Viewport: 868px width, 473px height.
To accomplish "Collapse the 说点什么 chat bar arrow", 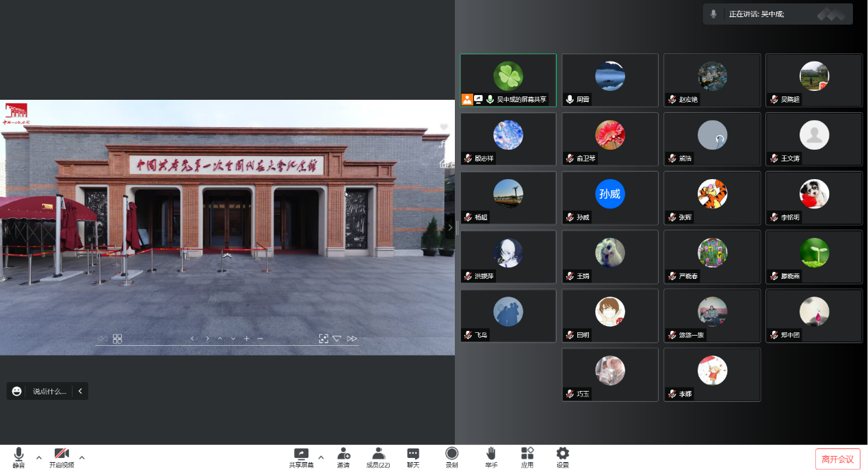I will pyautogui.click(x=80, y=391).
